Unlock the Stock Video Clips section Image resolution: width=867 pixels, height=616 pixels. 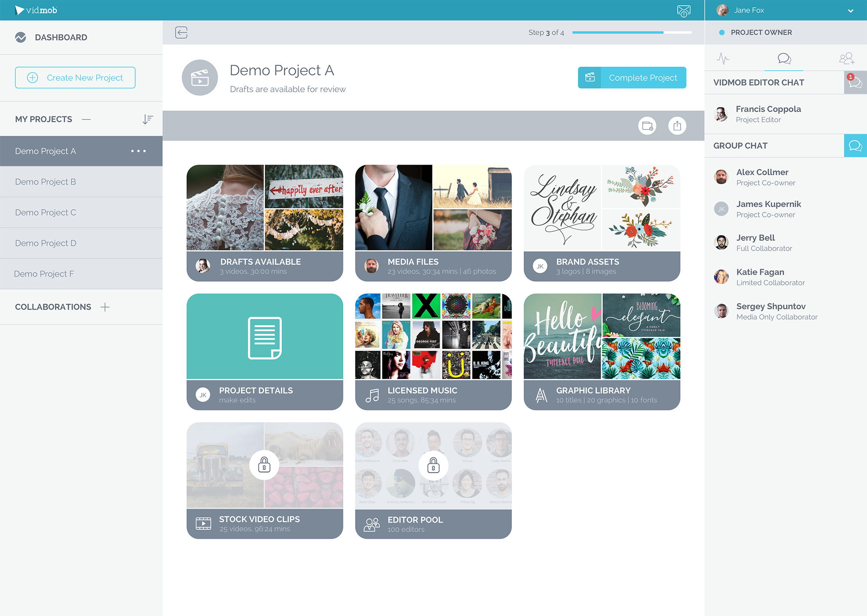point(264,465)
